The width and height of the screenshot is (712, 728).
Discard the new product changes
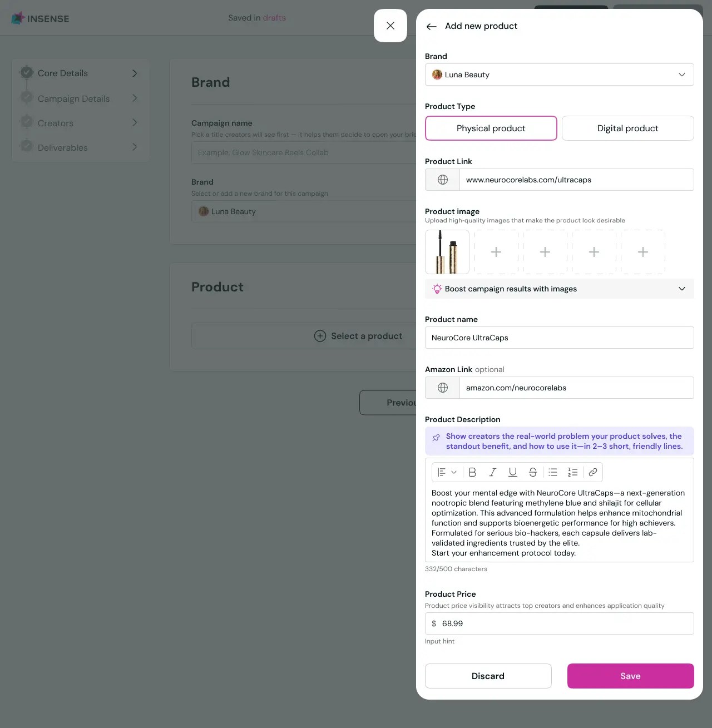[488, 676]
